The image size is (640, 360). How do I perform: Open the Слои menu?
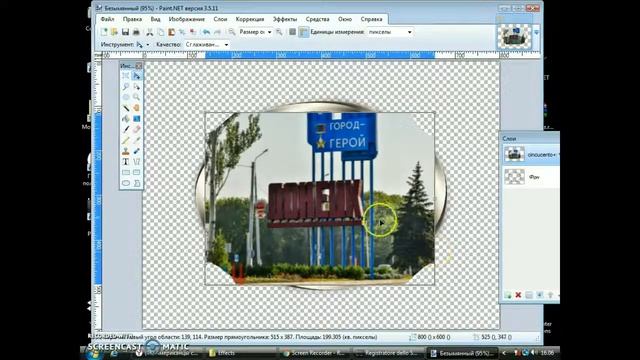(220, 19)
